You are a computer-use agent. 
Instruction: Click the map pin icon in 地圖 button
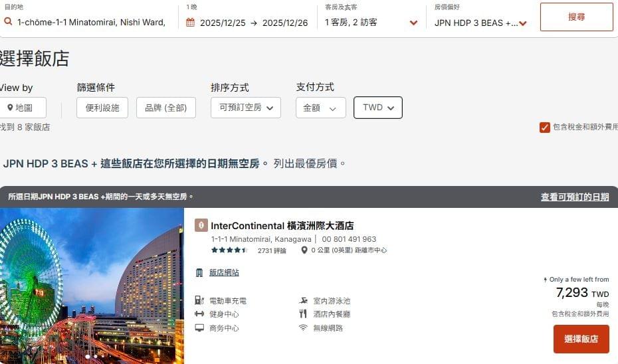tap(10, 108)
